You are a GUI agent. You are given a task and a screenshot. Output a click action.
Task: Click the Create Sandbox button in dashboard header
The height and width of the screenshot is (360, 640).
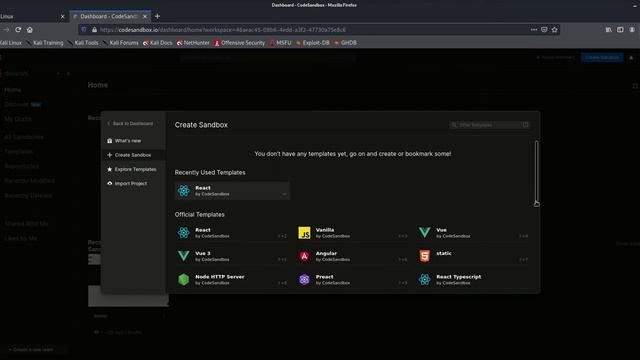pos(602,58)
